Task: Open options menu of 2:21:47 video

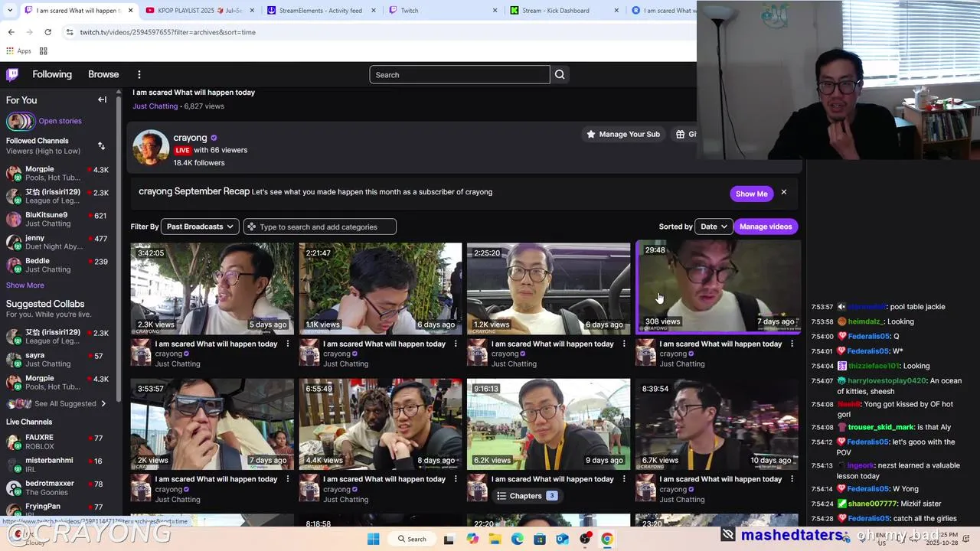Action: pyautogui.click(x=456, y=344)
